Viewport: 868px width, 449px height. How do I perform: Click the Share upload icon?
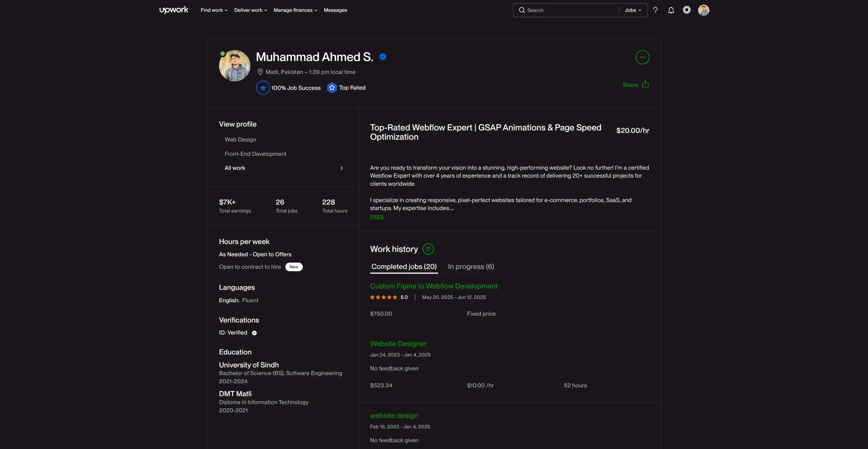645,84
